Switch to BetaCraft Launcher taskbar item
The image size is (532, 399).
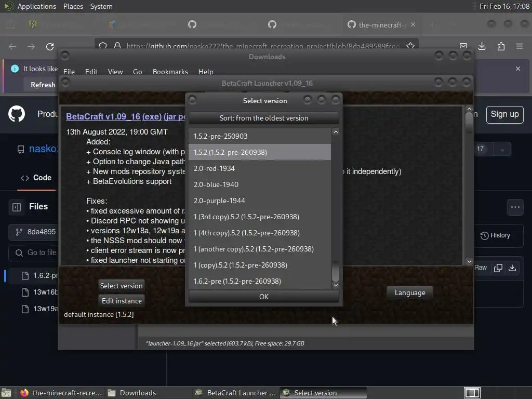pyautogui.click(x=235, y=393)
